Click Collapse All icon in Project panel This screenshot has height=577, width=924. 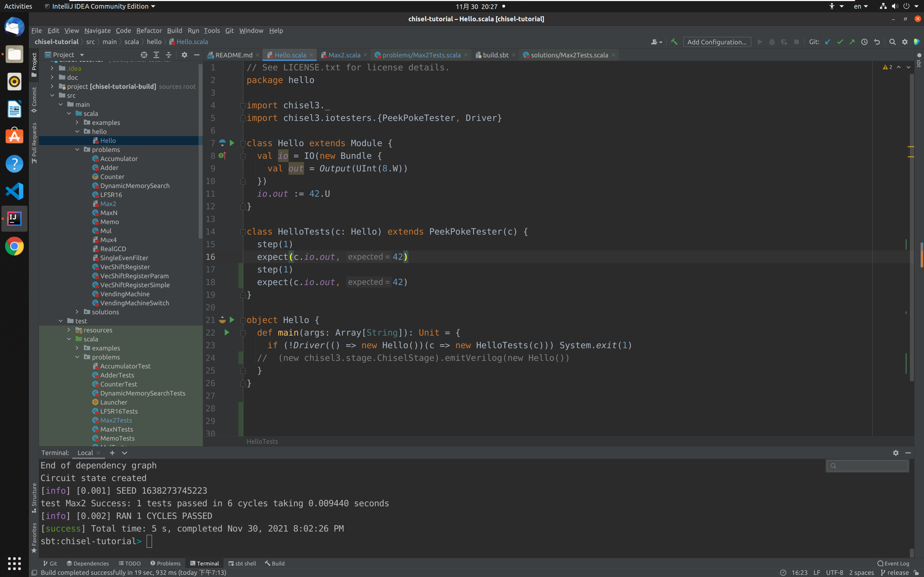[x=168, y=55]
